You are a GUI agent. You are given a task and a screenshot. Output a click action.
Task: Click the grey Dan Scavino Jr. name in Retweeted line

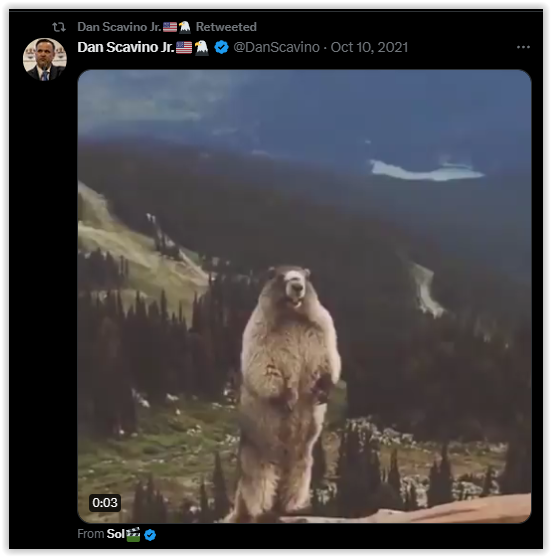coord(119,27)
